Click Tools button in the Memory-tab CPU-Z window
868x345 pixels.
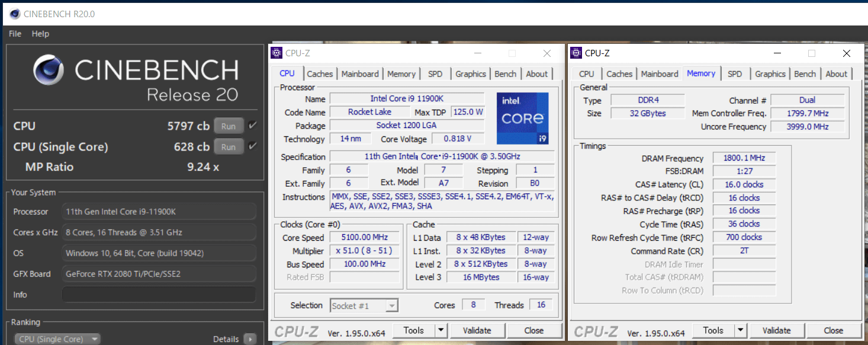click(x=713, y=330)
